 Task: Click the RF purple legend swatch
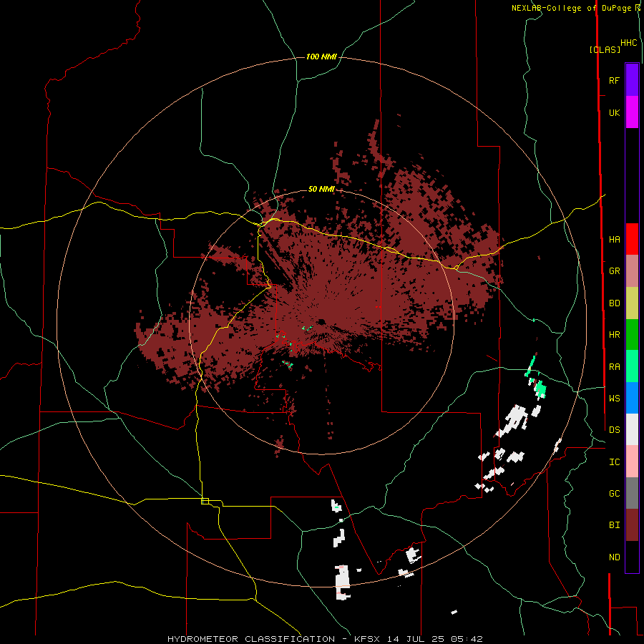click(632, 80)
